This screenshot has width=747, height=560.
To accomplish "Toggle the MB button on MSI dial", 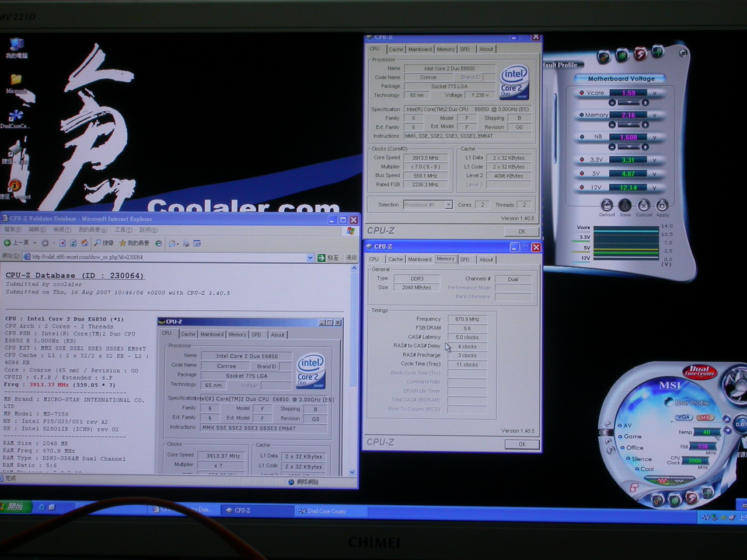I will tap(705, 417).
